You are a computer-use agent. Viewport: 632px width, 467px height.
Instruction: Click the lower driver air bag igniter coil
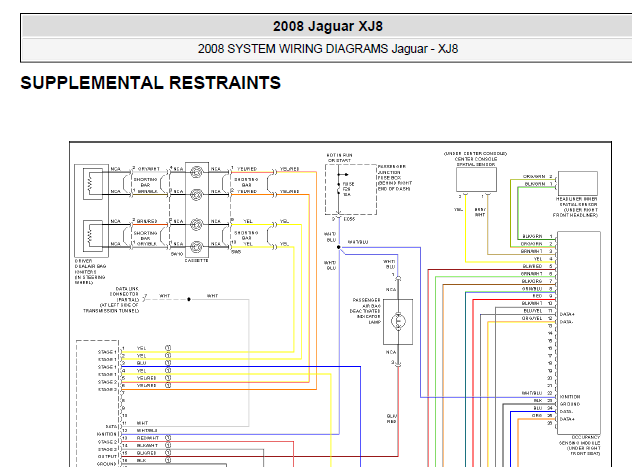[x=89, y=235]
